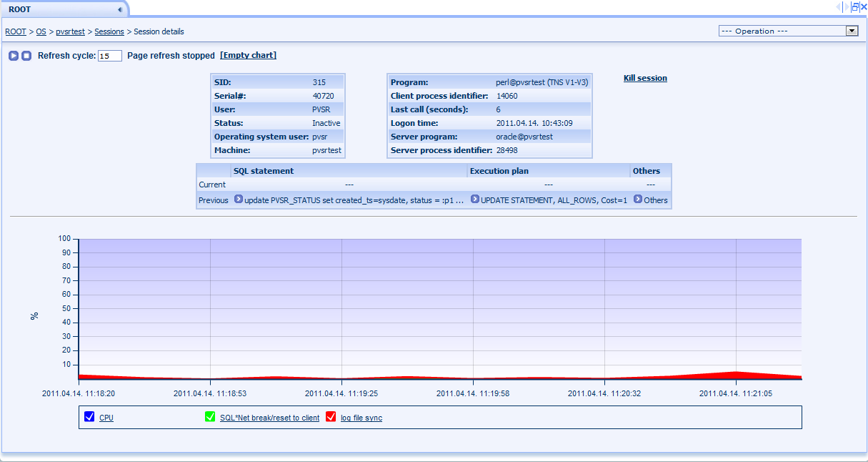Click the previous row 'Others' text
Viewport: 868px width, 462px height.
[x=656, y=200]
